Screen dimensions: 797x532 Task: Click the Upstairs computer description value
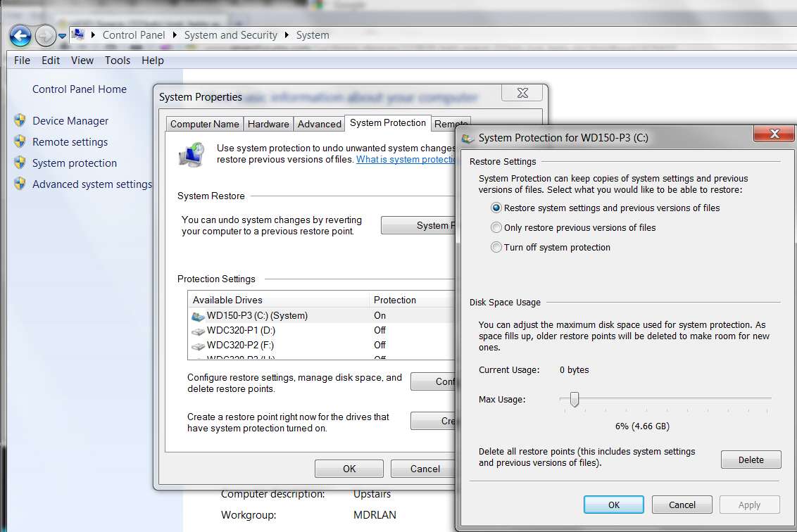pyautogui.click(x=372, y=494)
